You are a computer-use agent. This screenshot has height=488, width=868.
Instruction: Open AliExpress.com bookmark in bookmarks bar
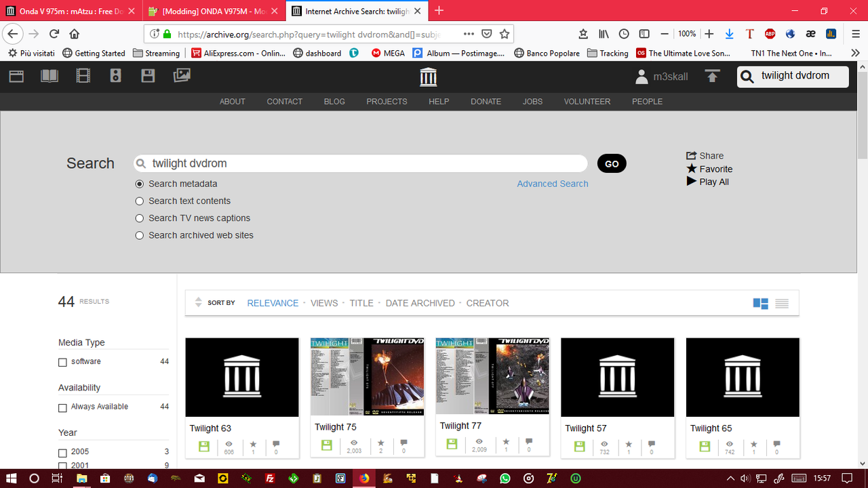[238, 53]
